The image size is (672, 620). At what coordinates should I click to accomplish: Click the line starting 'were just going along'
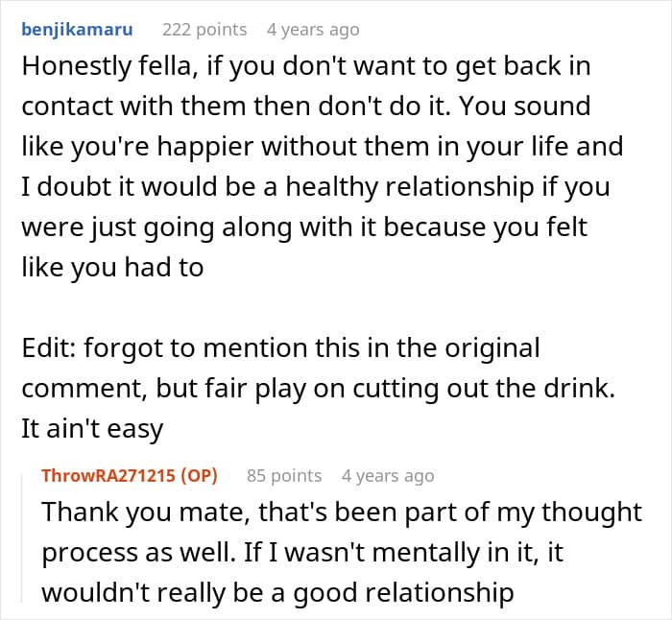[306, 227]
